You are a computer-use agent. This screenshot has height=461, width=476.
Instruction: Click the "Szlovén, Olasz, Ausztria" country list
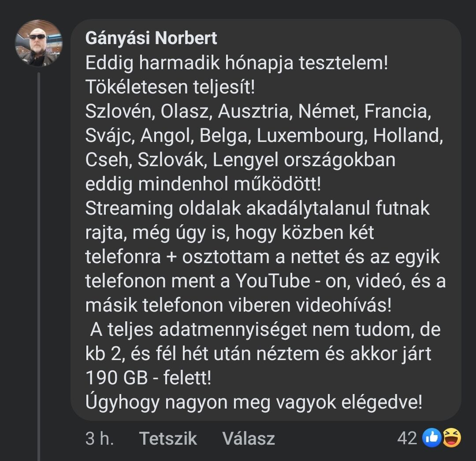pos(188,112)
